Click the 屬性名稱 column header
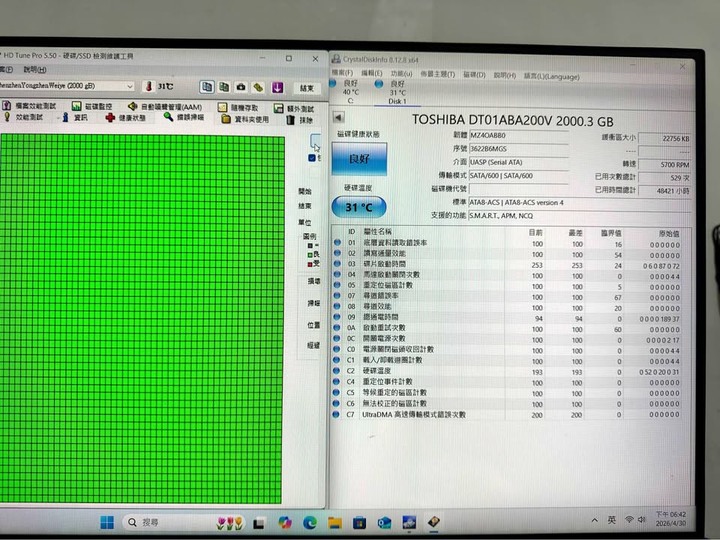 point(377,232)
